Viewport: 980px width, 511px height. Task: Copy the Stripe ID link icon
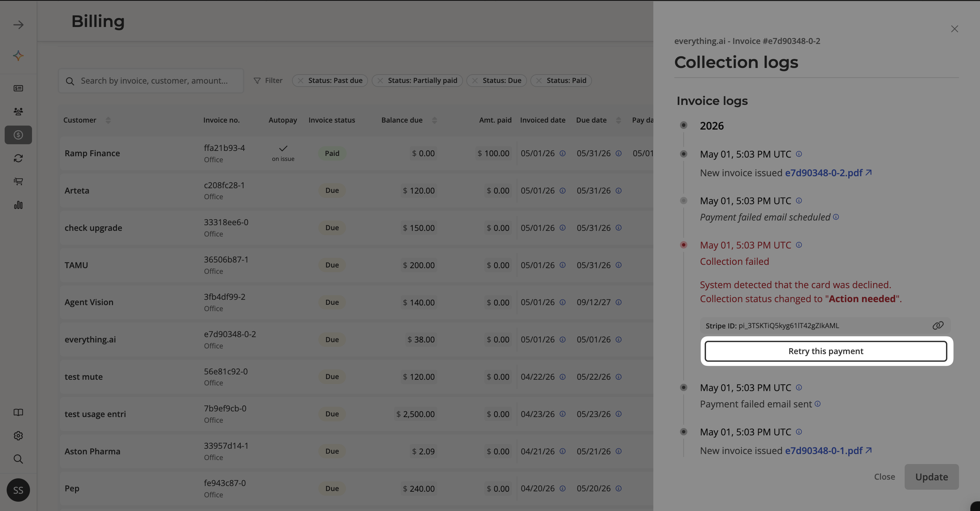click(938, 325)
